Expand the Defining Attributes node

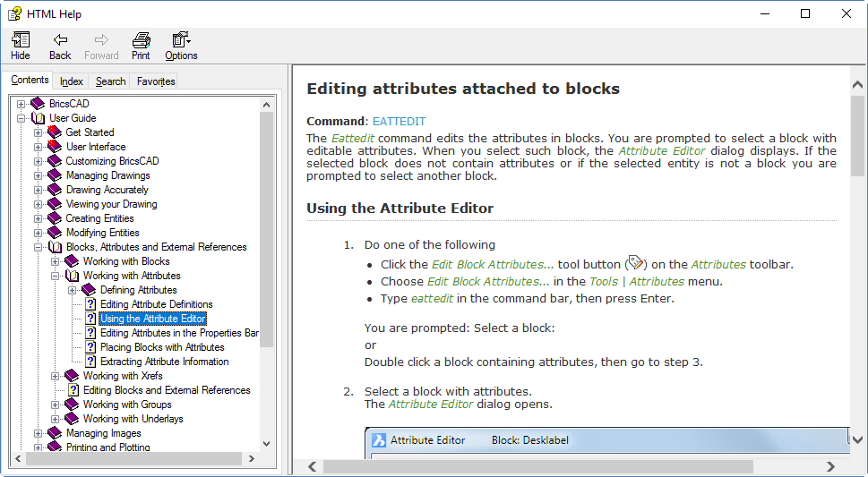72,290
